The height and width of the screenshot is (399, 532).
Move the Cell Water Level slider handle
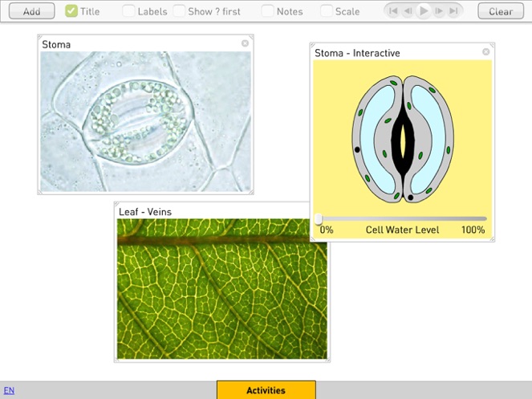point(319,219)
